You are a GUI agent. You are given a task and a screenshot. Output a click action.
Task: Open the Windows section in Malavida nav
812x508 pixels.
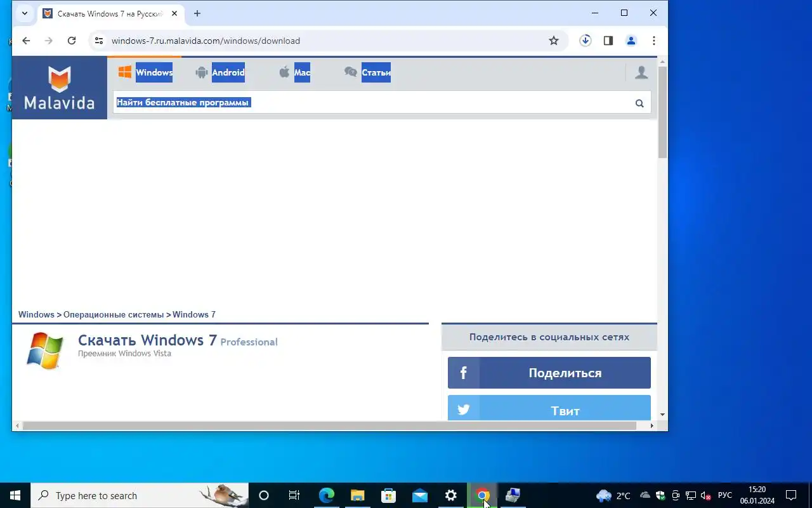145,72
